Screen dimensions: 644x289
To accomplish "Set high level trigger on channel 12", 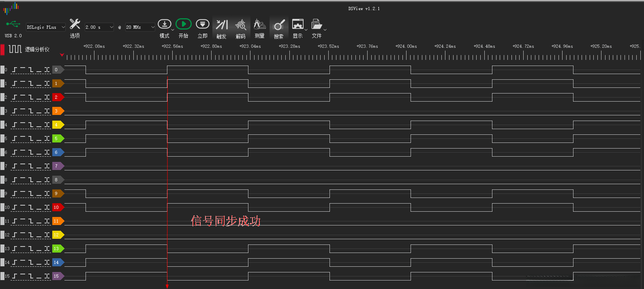I will point(23,235).
